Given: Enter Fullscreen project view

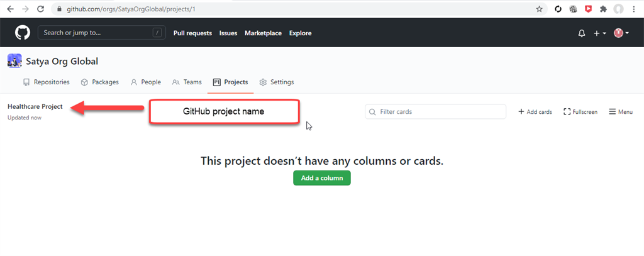Looking at the screenshot, I should coord(580,112).
